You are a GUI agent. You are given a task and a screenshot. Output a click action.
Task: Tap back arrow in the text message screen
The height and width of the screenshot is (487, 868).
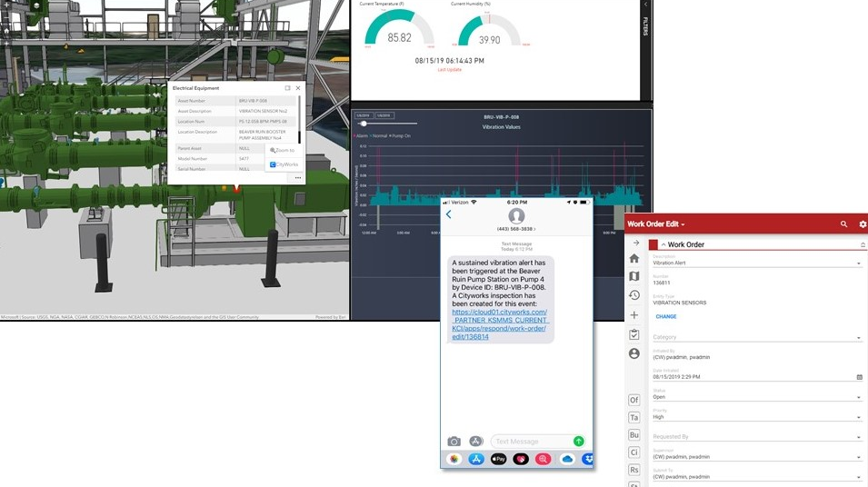click(x=448, y=214)
